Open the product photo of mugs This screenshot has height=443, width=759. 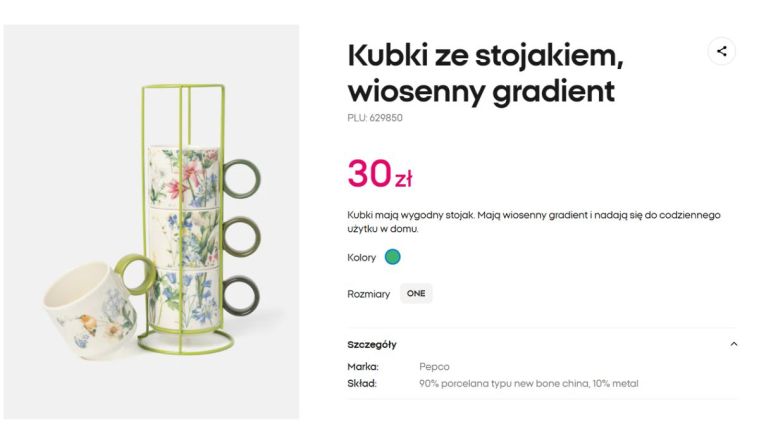point(152,222)
